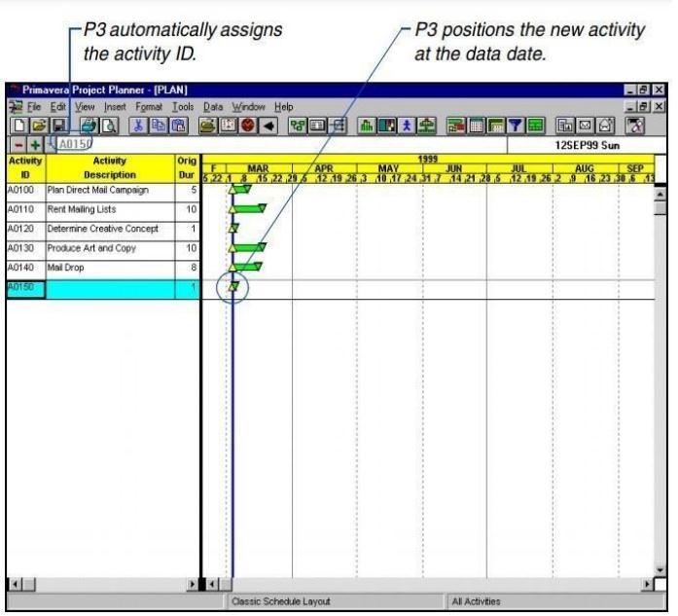
Task: Click the red clock Schedule icon
Action: (248, 126)
